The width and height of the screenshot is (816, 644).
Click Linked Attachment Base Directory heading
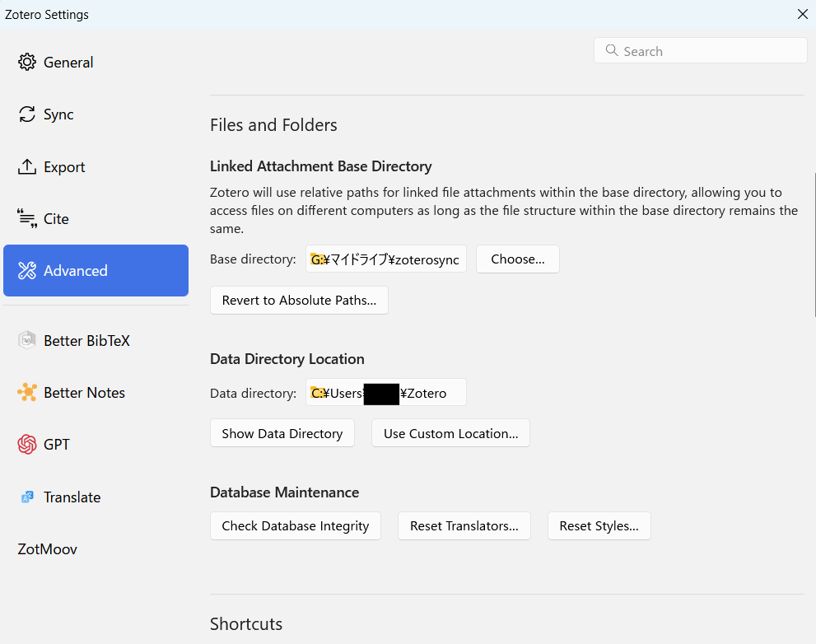[x=321, y=166]
